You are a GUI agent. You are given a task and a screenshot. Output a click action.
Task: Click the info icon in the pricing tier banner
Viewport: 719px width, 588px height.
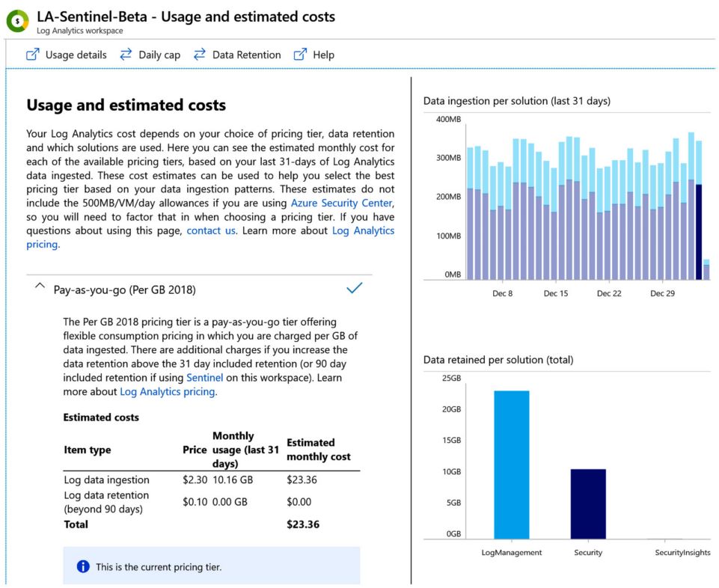tap(82, 566)
